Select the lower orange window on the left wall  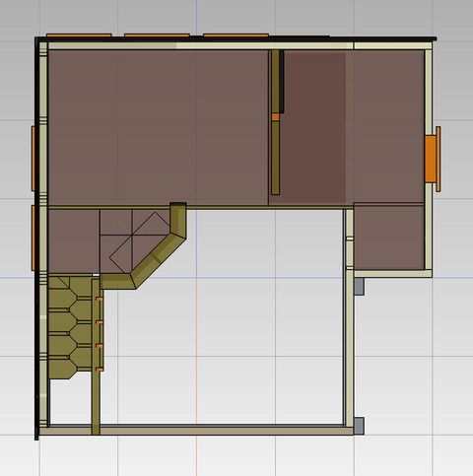[34, 238]
